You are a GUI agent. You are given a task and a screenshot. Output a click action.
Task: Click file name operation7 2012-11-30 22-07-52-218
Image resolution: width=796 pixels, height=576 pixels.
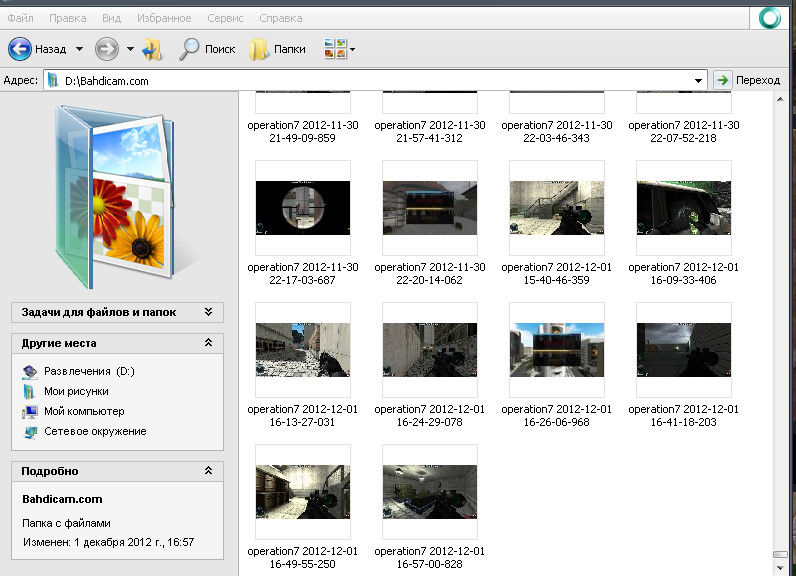pyautogui.click(x=683, y=131)
